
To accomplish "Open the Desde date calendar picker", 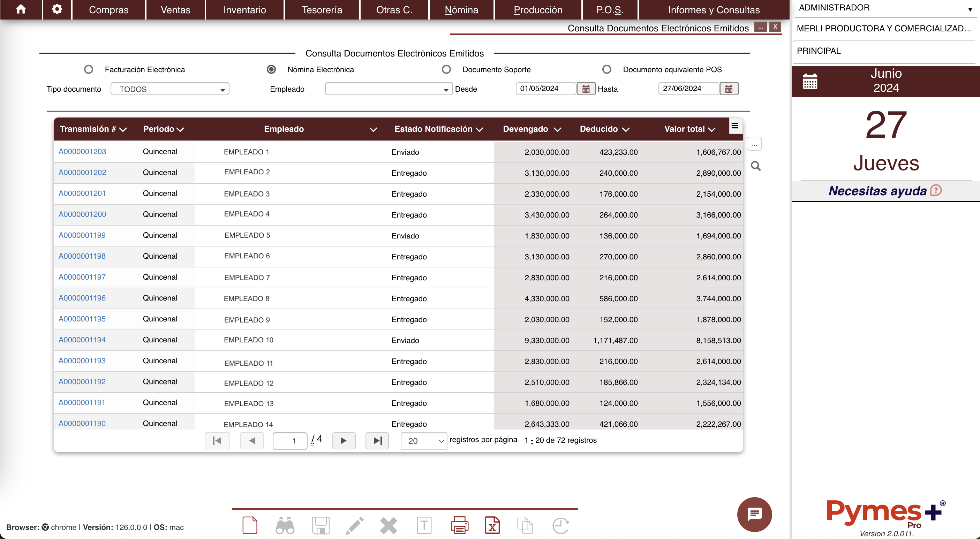I will click(x=586, y=89).
